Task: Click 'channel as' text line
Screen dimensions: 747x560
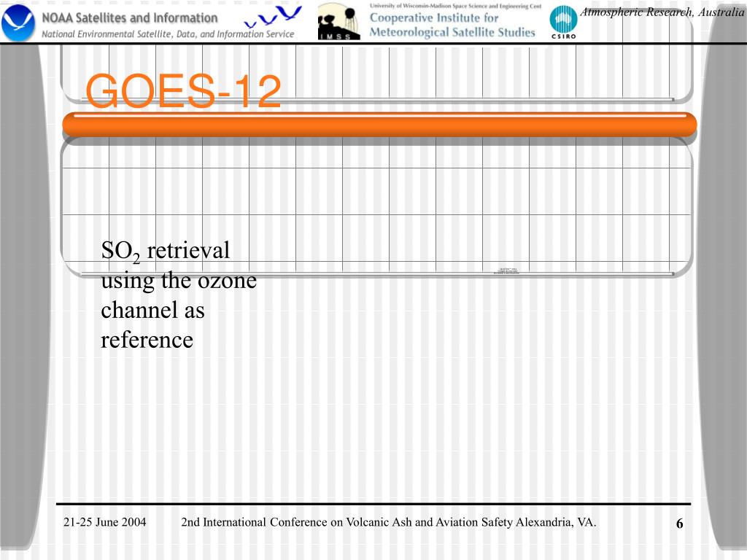Action: click(x=152, y=310)
